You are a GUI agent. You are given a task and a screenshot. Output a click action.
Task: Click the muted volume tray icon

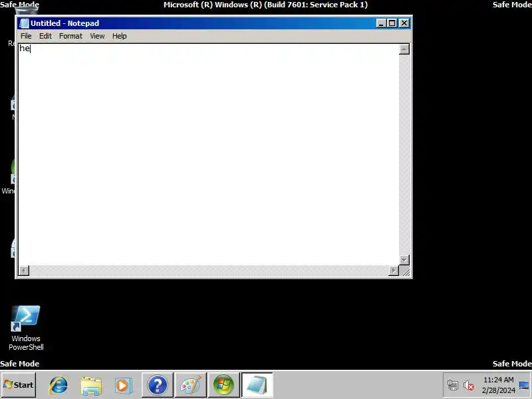click(469, 385)
